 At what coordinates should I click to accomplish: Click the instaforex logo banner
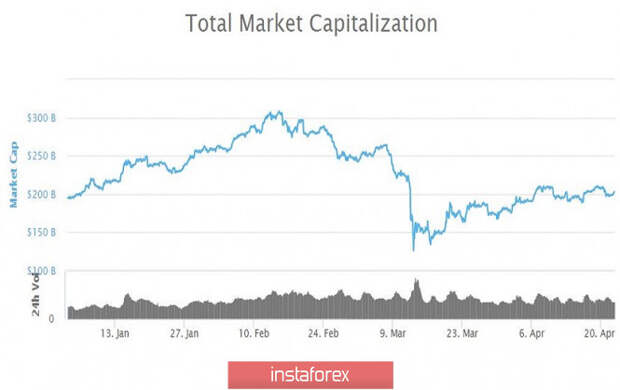click(x=310, y=374)
